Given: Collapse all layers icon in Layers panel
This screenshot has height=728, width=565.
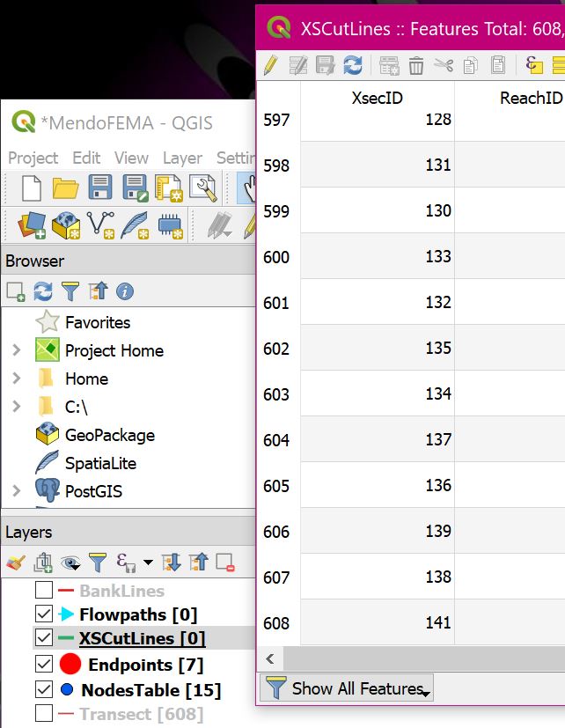Looking at the screenshot, I should pyautogui.click(x=199, y=563).
